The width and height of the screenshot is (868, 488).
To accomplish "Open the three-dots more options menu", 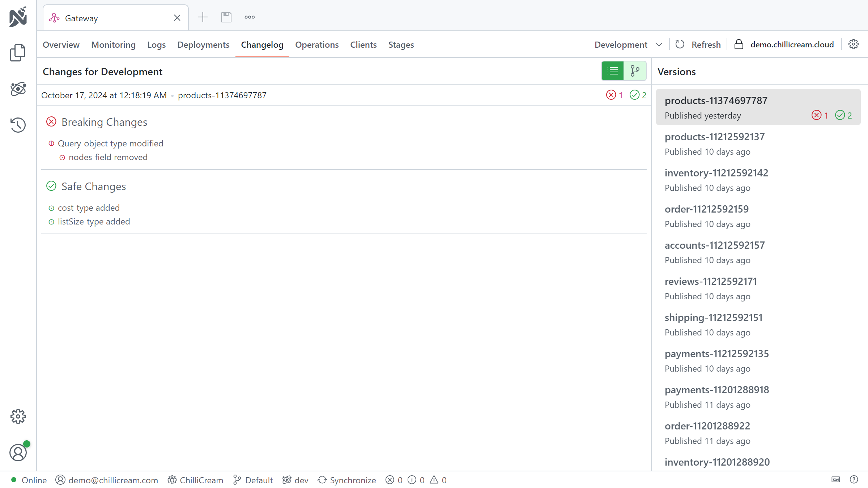I will 250,17.
